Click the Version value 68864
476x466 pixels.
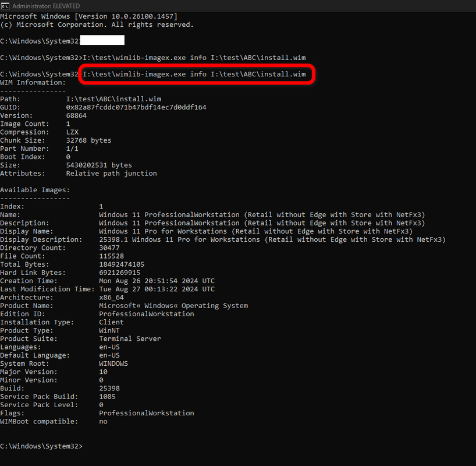(x=76, y=115)
